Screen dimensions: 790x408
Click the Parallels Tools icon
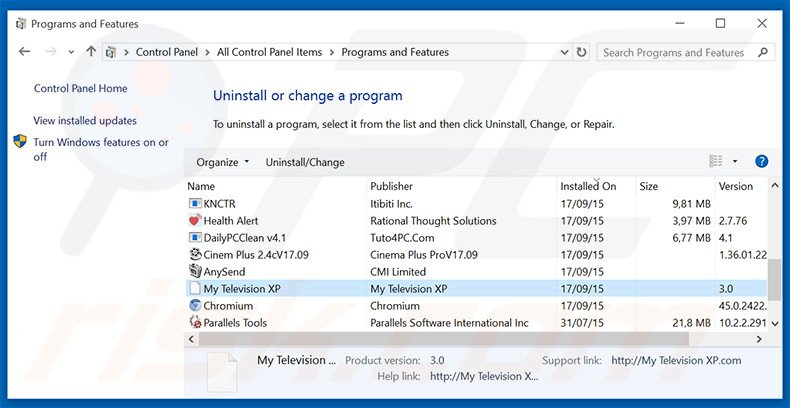pyautogui.click(x=194, y=322)
